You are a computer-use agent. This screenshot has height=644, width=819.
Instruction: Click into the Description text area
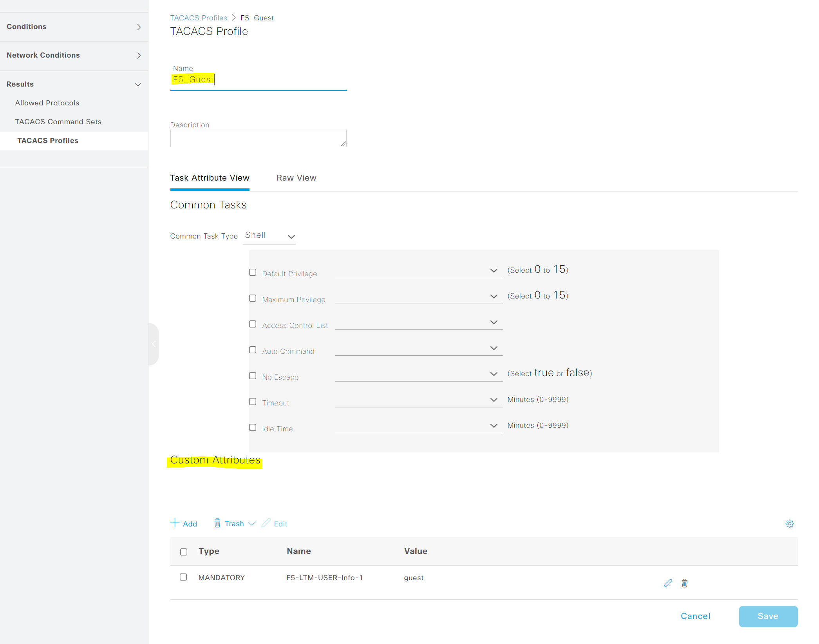258,139
